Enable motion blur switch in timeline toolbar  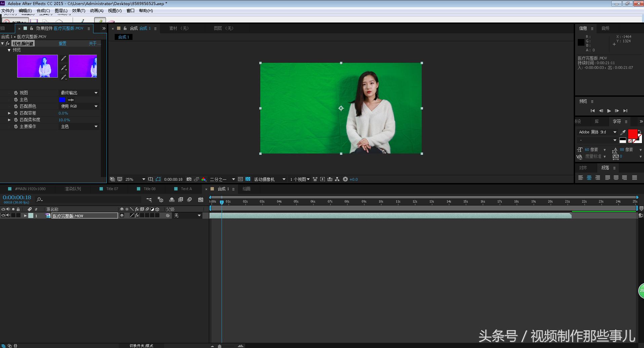point(189,200)
